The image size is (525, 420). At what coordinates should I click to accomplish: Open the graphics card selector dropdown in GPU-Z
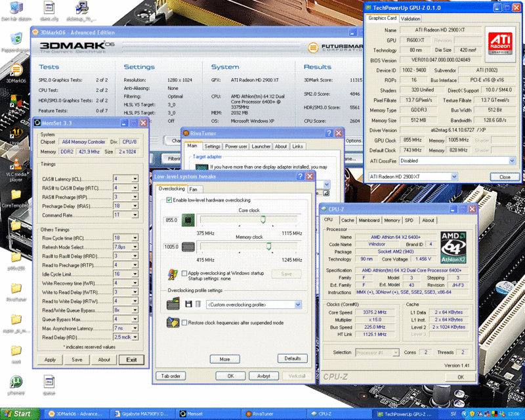coord(454,177)
